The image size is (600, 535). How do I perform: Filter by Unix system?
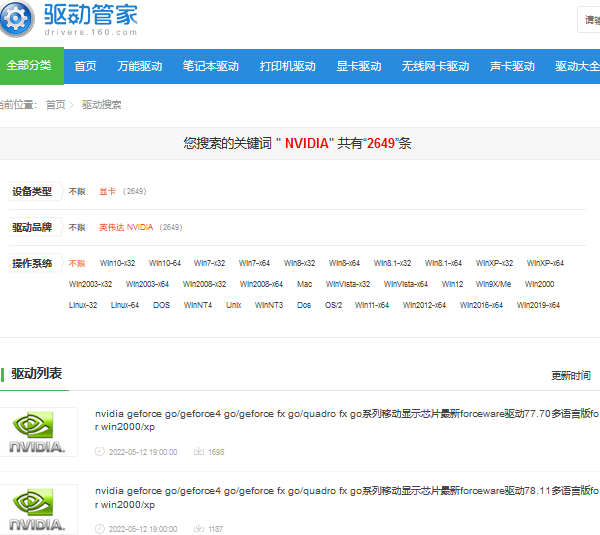233,305
